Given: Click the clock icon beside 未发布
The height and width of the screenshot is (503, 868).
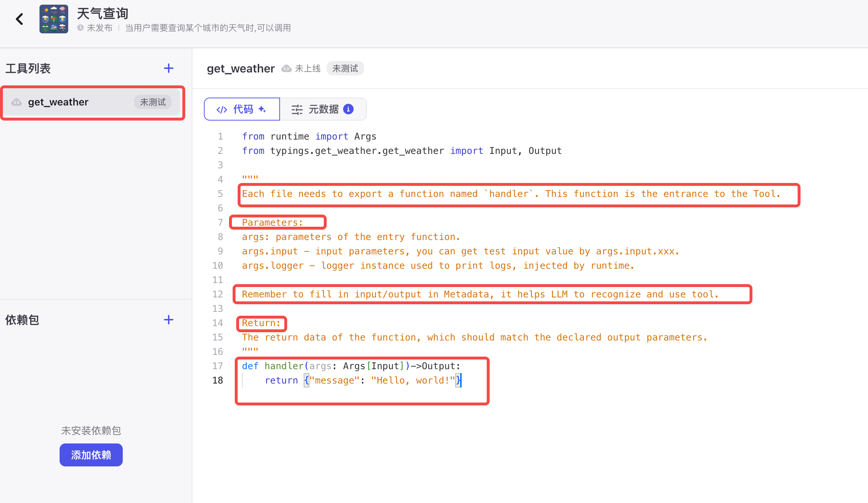Looking at the screenshot, I should [x=80, y=28].
